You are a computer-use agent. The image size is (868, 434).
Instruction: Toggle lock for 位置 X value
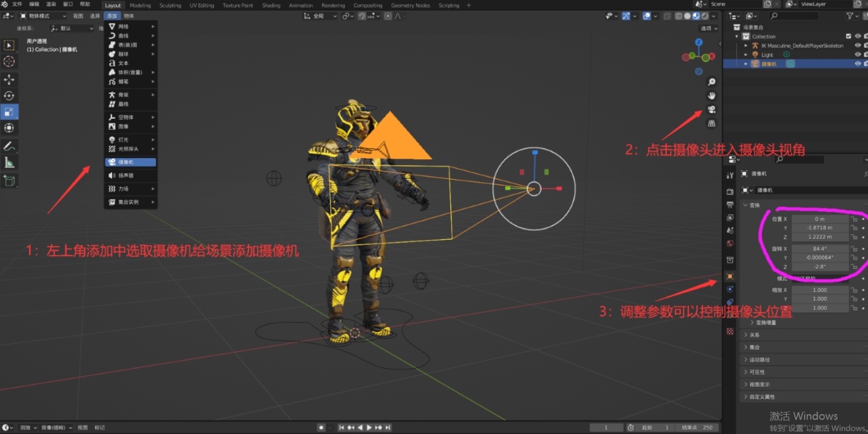[855, 219]
